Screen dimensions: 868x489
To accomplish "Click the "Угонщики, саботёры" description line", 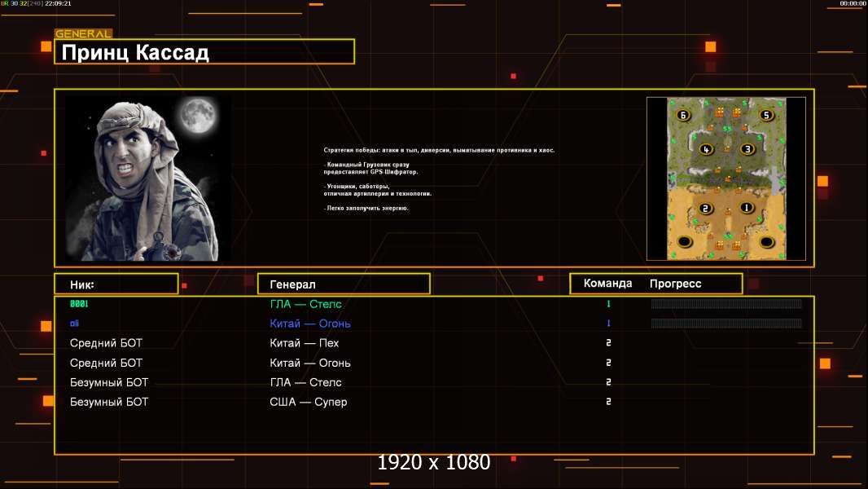I will click(357, 186).
